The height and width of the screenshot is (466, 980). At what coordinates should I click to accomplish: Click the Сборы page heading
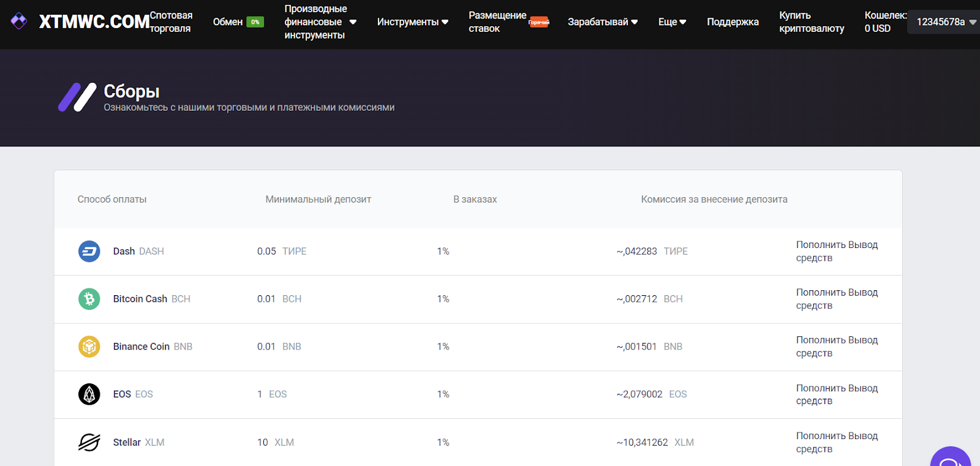(132, 91)
